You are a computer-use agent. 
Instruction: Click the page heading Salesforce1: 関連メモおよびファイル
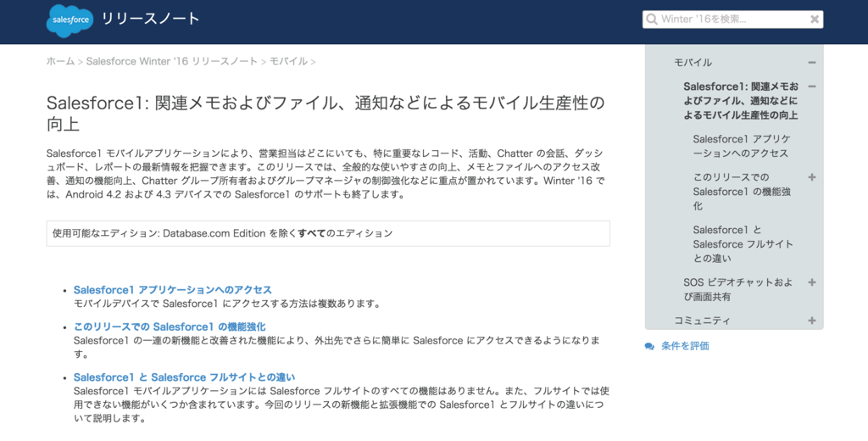(325, 113)
